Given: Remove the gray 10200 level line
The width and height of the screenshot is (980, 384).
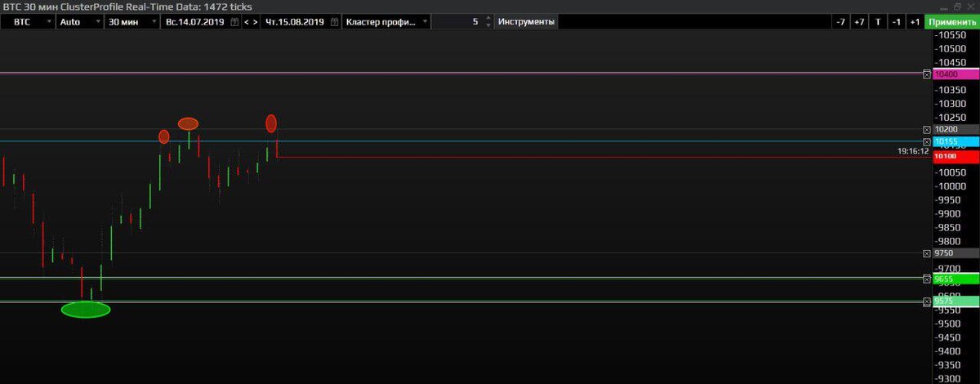Looking at the screenshot, I should pyautogui.click(x=926, y=129).
